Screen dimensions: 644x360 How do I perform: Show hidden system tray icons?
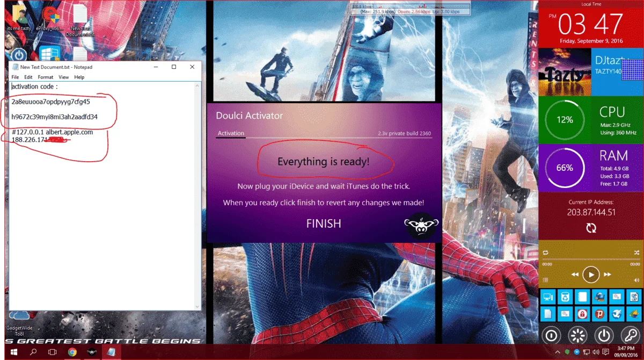click(x=558, y=352)
